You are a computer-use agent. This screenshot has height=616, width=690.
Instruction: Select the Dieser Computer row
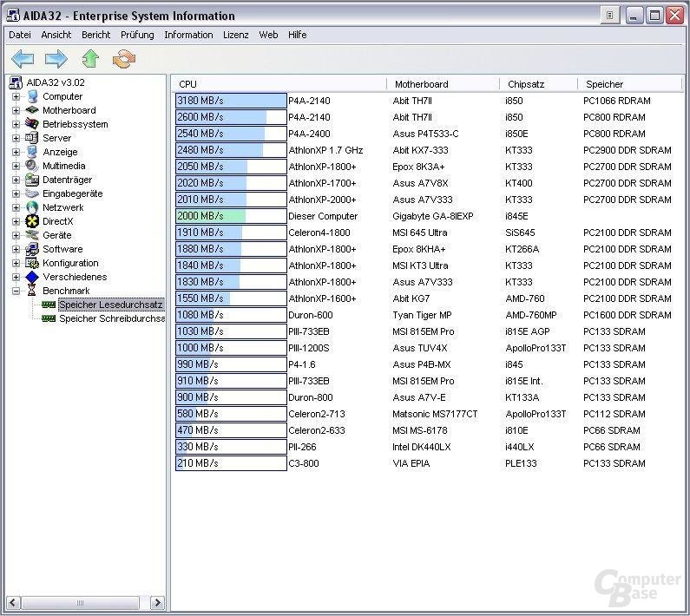[427, 216]
